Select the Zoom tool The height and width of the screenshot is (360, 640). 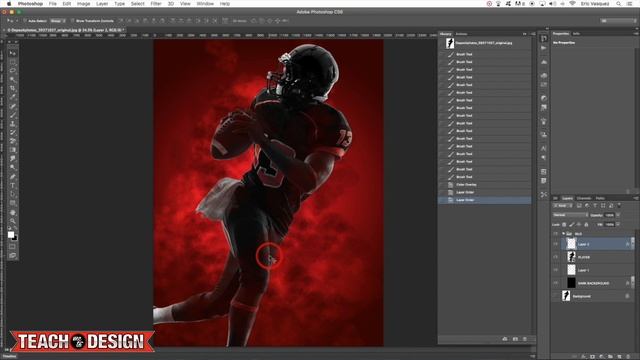[13, 221]
